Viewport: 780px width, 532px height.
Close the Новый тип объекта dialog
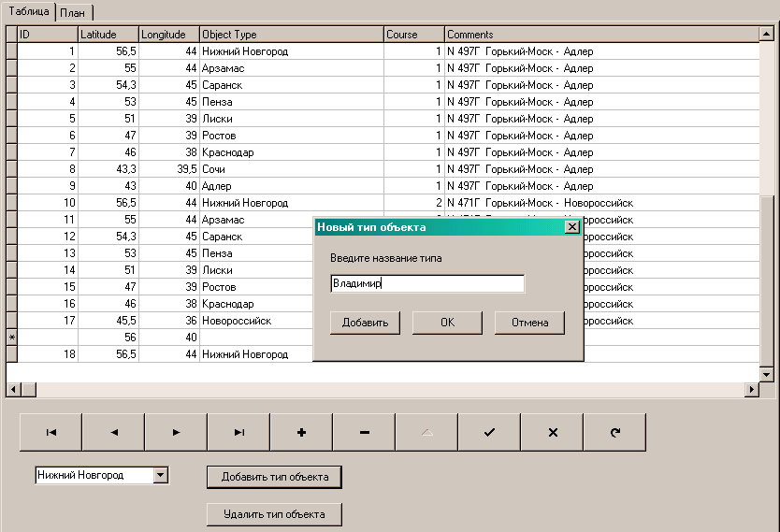pyautogui.click(x=571, y=226)
